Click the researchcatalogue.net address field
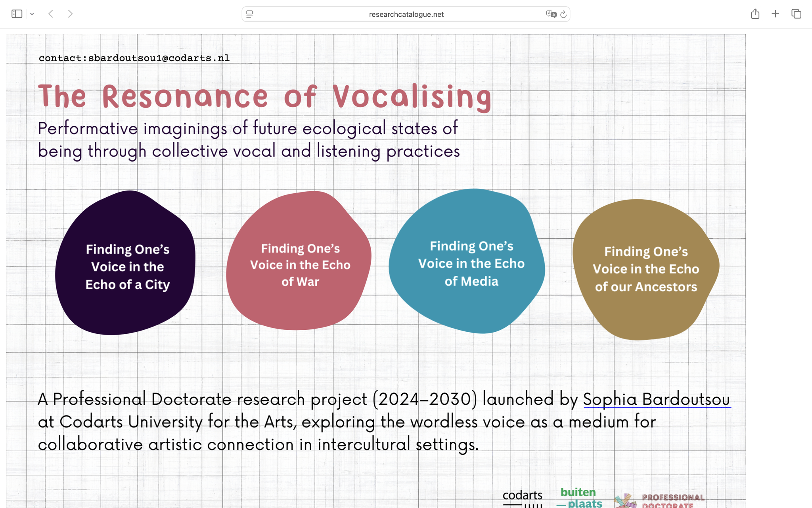This screenshot has height=508, width=812. click(406, 14)
